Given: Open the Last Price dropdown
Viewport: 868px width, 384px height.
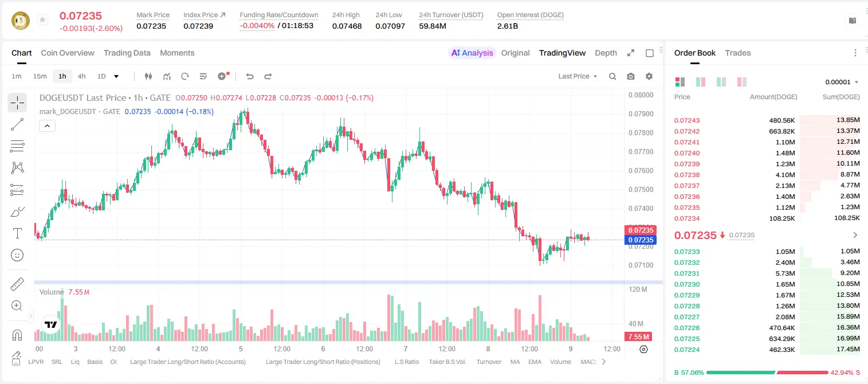Looking at the screenshot, I should point(578,76).
